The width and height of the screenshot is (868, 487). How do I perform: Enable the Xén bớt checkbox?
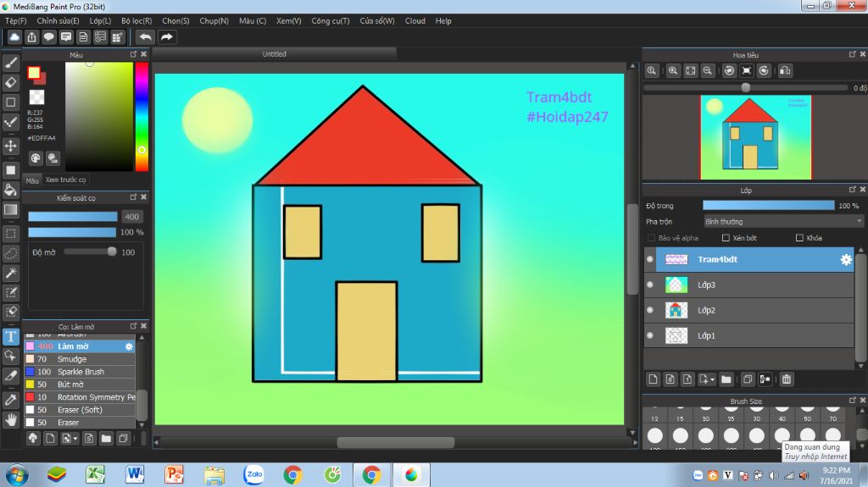(726, 238)
